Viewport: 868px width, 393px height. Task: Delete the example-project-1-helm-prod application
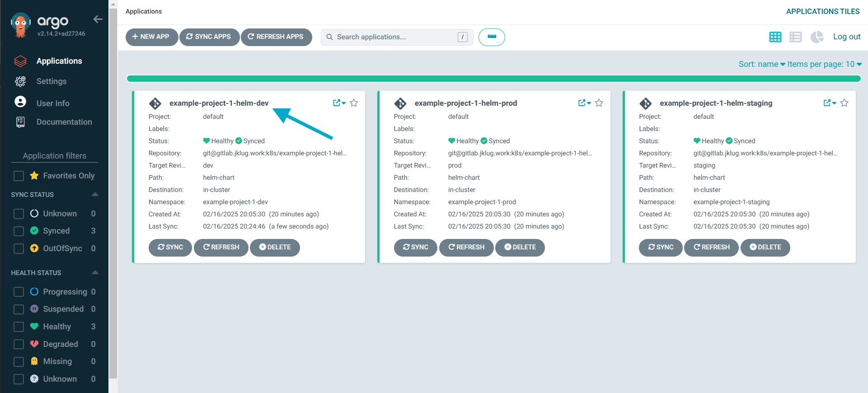tap(520, 248)
